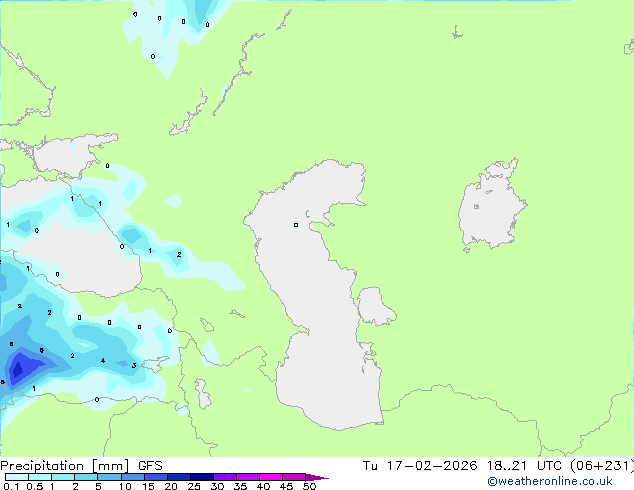This screenshot has width=634, height=490.
Task: Click the 0.1–0.5 mm legend swatch
Action: 17,477
